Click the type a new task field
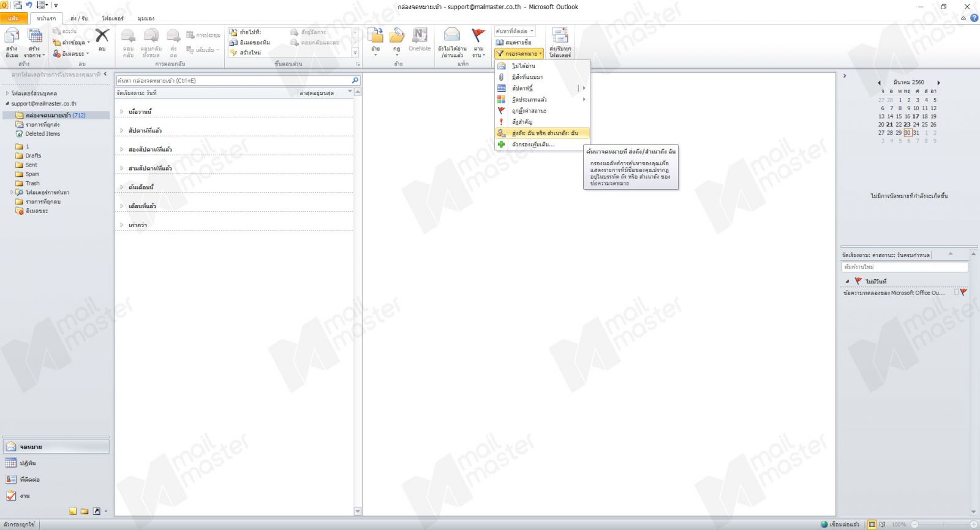The width and height of the screenshot is (980, 530). (x=905, y=267)
